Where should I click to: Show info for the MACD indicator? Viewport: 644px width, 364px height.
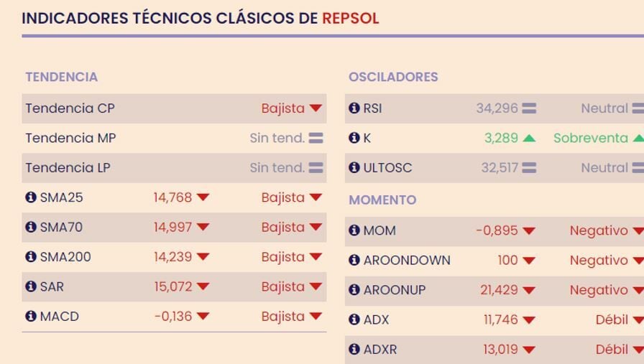pos(31,317)
